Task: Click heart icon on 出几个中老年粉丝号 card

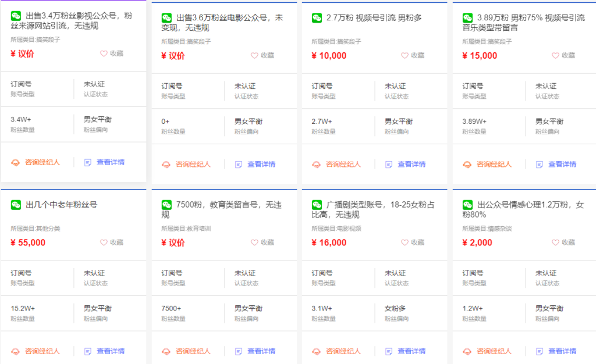Action: click(104, 242)
